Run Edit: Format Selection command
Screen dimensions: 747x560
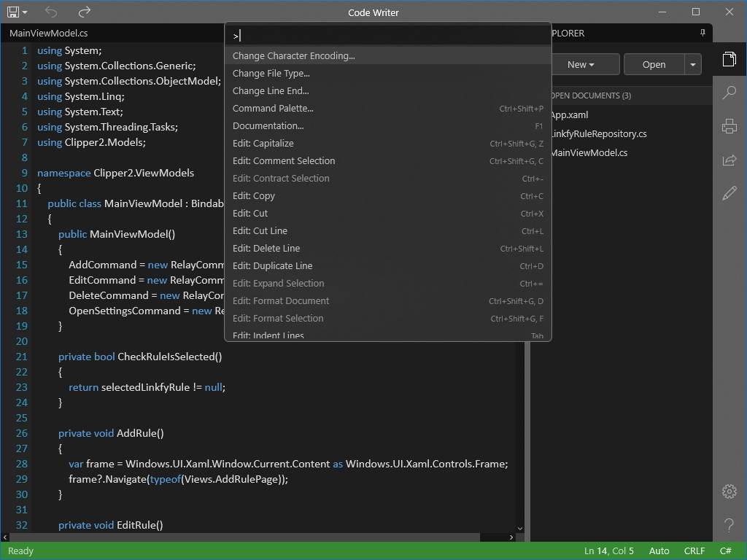pyautogui.click(x=388, y=319)
